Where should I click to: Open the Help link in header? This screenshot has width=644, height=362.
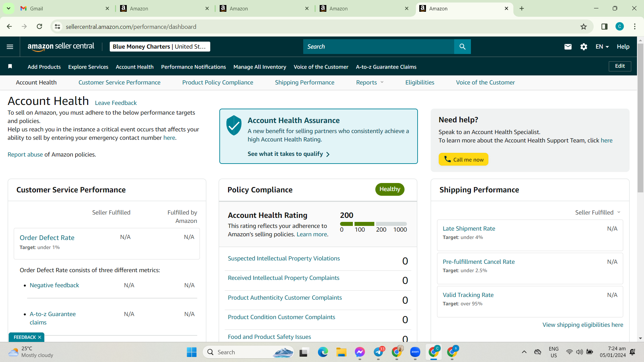[x=623, y=47]
